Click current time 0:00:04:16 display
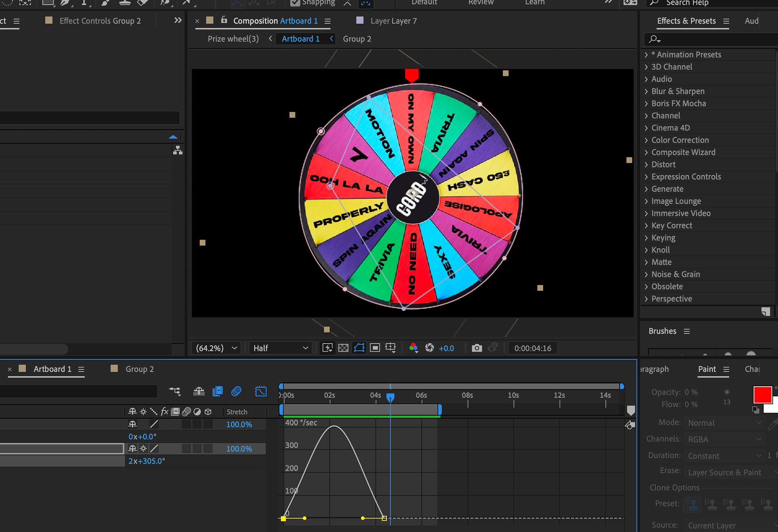Viewport: 778px width, 532px height. point(532,348)
